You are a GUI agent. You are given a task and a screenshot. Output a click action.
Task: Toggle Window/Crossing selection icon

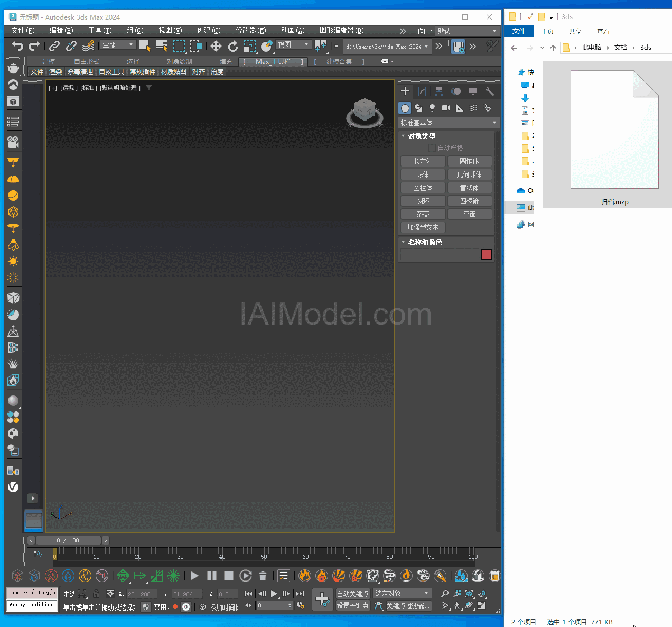tap(196, 46)
